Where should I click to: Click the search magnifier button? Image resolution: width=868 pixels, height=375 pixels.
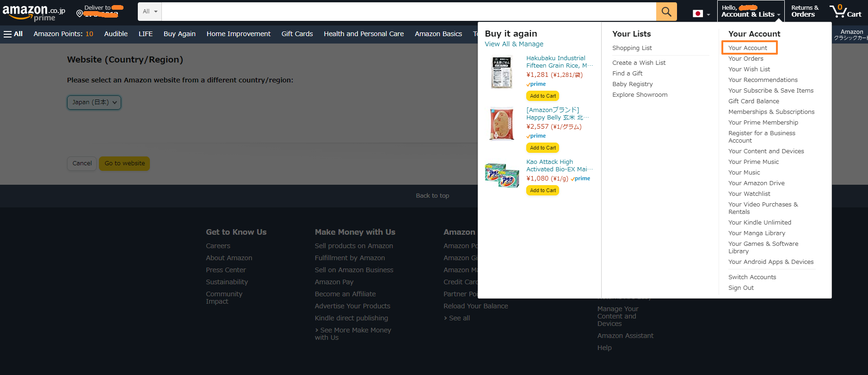pyautogui.click(x=666, y=12)
